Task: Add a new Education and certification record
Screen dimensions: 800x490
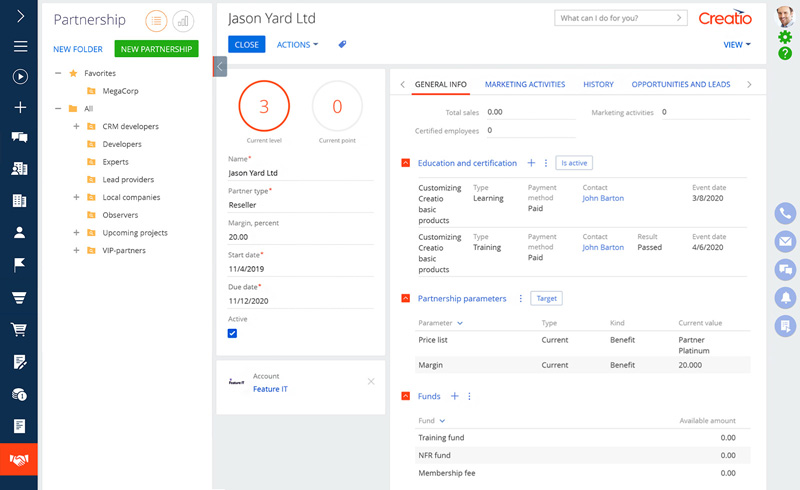Action: coord(531,163)
